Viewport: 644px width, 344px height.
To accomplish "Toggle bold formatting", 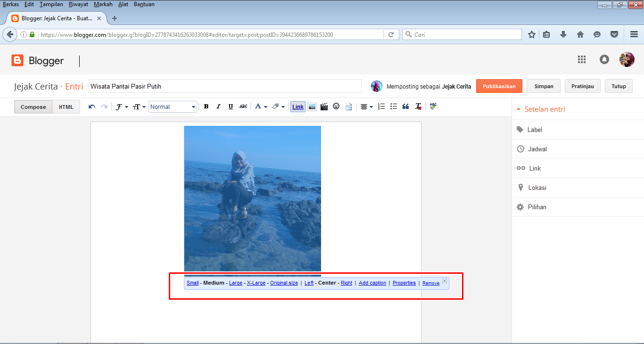I will (206, 106).
